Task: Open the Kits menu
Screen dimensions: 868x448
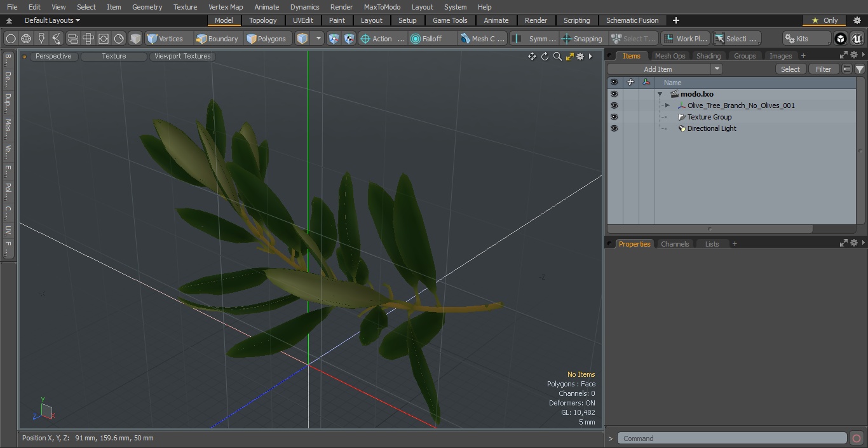Action: click(x=806, y=39)
